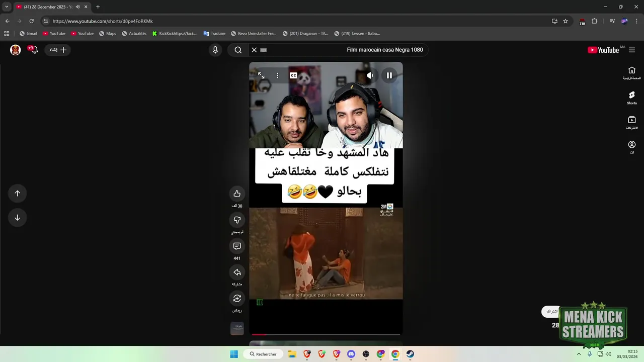View site information next to URL
The image size is (644, 362).
click(x=46, y=21)
